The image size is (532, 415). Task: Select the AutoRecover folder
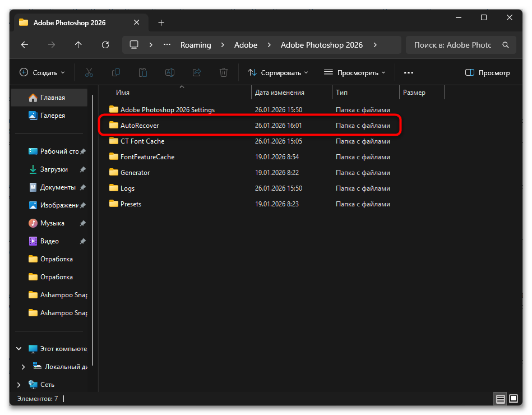coord(140,126)
